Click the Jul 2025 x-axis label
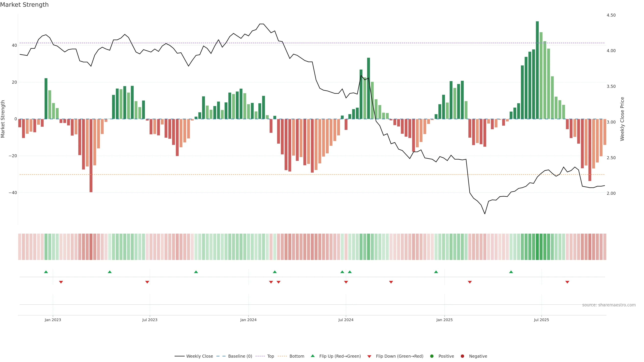This screenshot has width=644, height=362. (x=541, y=320)
